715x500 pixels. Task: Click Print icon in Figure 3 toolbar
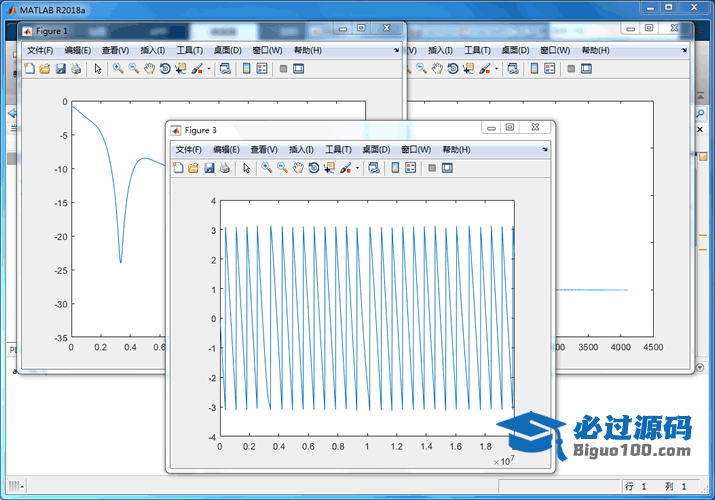coord(224,168)
